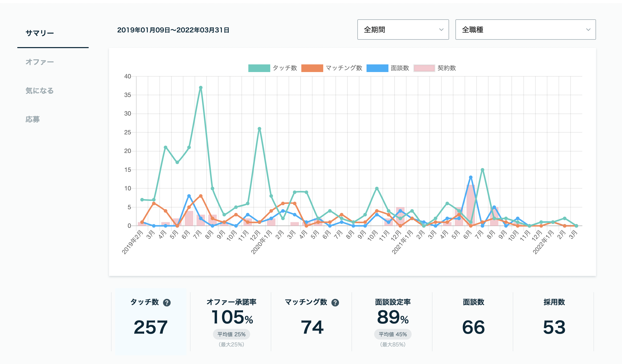Click the 面談数 66 stat card
Image resolution: width=622 pixels, height=364 pixels.
[x=473, y=322]
